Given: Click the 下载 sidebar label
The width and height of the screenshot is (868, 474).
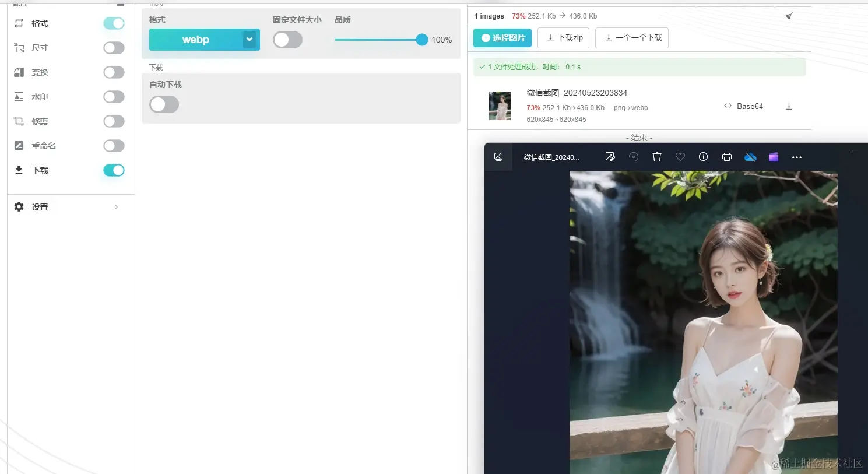Looking at the screenshot, I should [40, 170].
